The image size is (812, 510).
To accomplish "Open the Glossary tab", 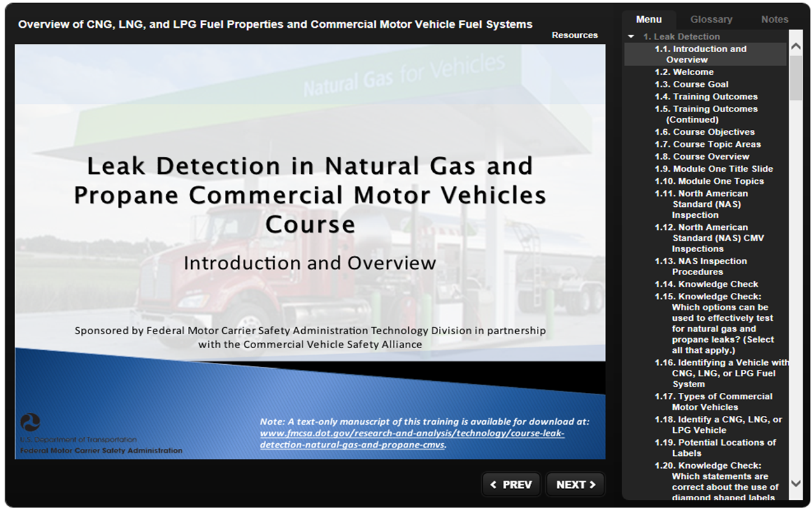I will [711, 19].
